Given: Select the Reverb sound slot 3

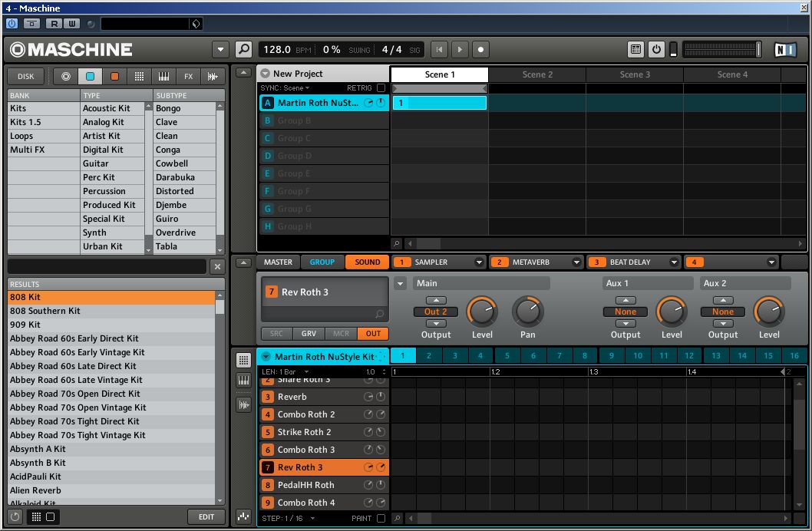Looking at the screenshot, I should (x=324, y=397).
